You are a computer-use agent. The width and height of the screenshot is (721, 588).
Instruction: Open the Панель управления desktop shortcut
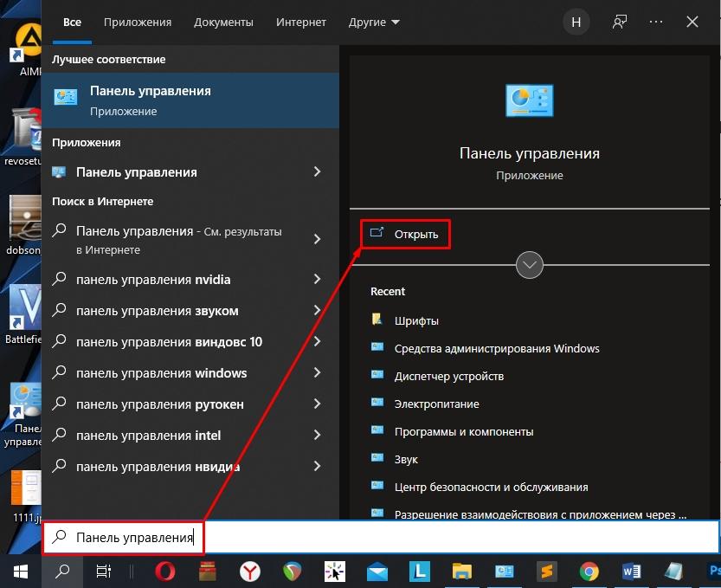[x=23, y=415]
